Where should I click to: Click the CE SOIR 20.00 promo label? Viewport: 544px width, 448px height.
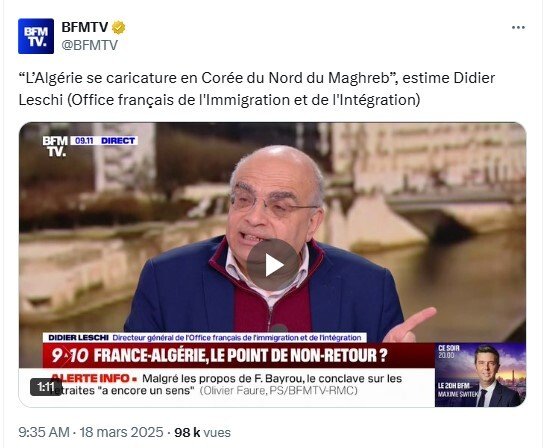pos(449,352)
